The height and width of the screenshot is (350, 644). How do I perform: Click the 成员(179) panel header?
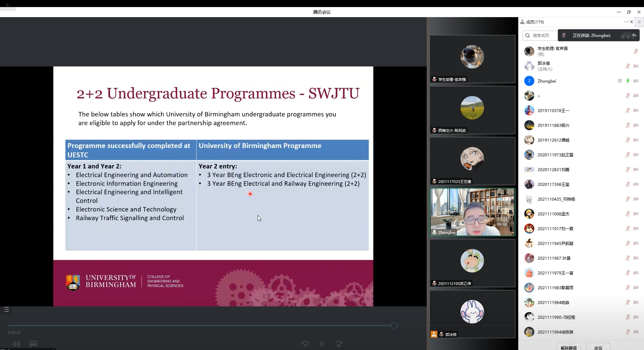tap(535, 22)
